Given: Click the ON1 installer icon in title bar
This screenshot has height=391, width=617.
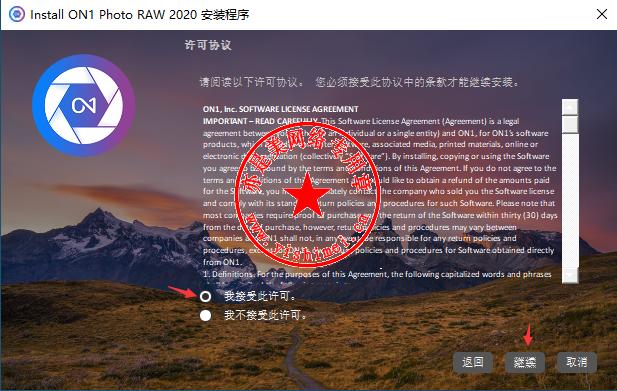Looking at the screenshot, I should click(17, 15).
